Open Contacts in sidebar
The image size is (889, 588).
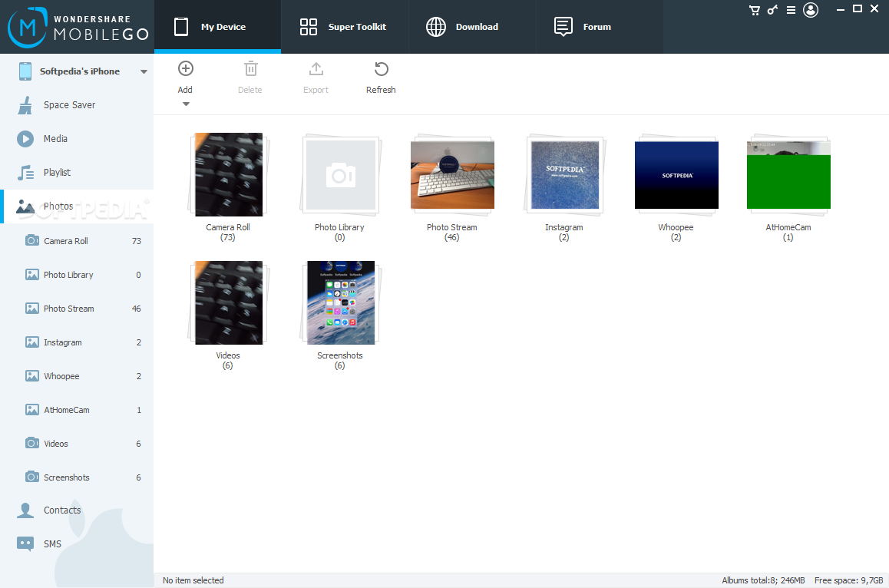coord(77,510)
